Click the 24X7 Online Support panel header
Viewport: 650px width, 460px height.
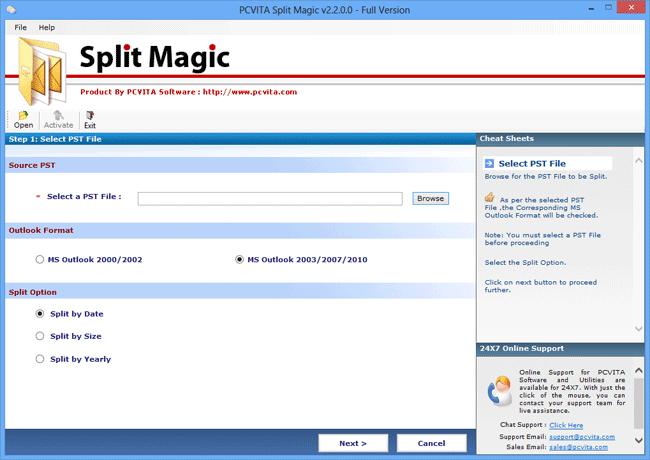[560, 349]
